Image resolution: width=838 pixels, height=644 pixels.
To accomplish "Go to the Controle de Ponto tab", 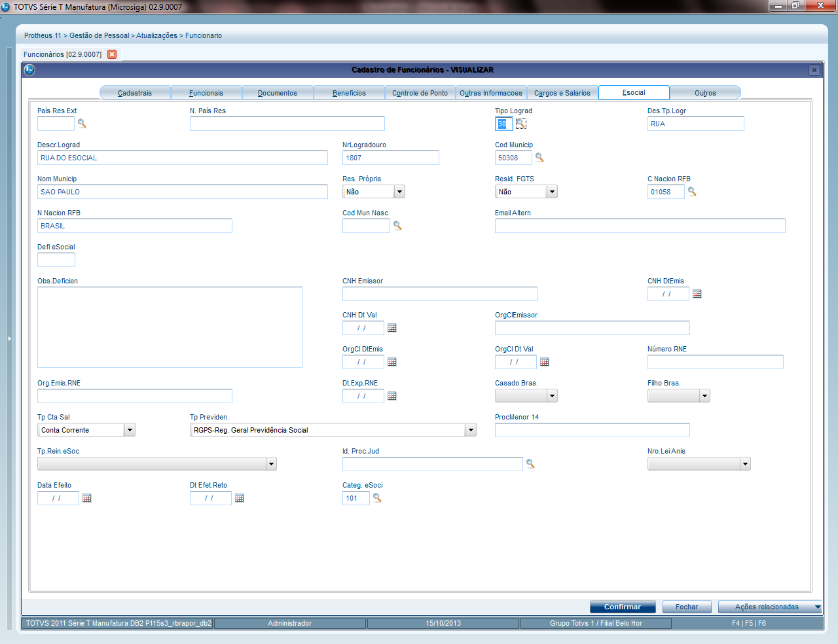I will click(420, 93).
